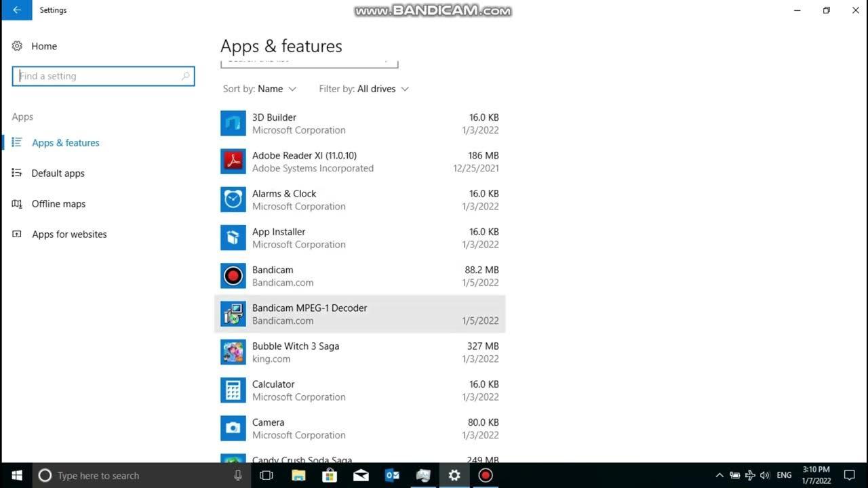The height and width of the screenshot is (488, 868).
Task: Click the Bandicam red record icon in list
Action: [x=233, y=276]
